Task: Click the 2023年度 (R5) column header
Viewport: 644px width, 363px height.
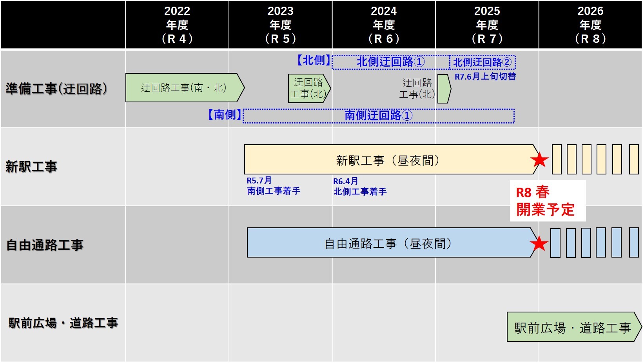Action: pyautogui.click(x=281, y=25)
